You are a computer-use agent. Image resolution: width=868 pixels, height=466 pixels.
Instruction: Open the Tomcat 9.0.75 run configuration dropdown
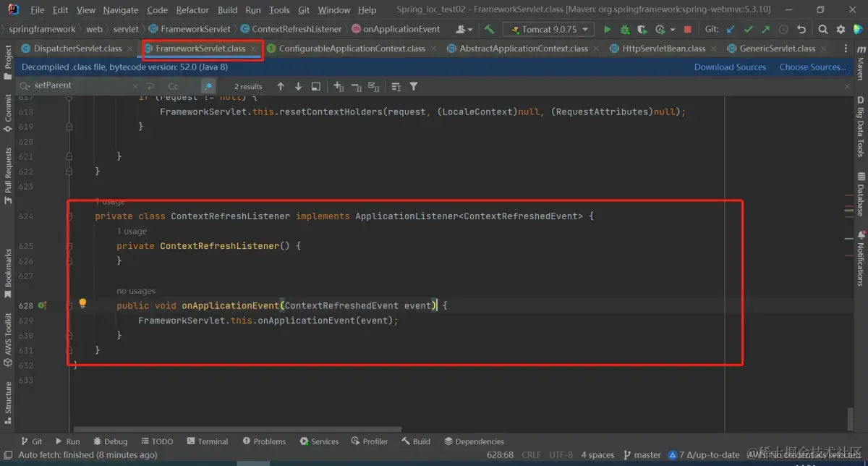[548, 30]
